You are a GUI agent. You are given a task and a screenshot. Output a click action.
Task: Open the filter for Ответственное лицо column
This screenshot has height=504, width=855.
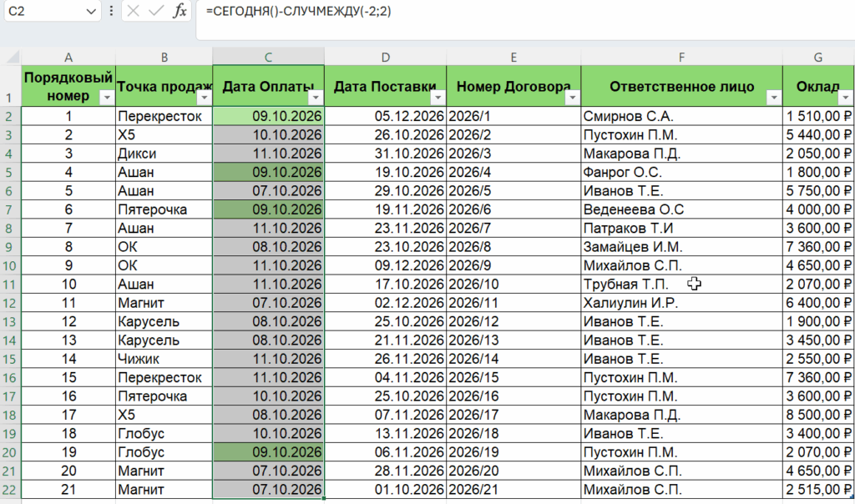coord(774,98)
